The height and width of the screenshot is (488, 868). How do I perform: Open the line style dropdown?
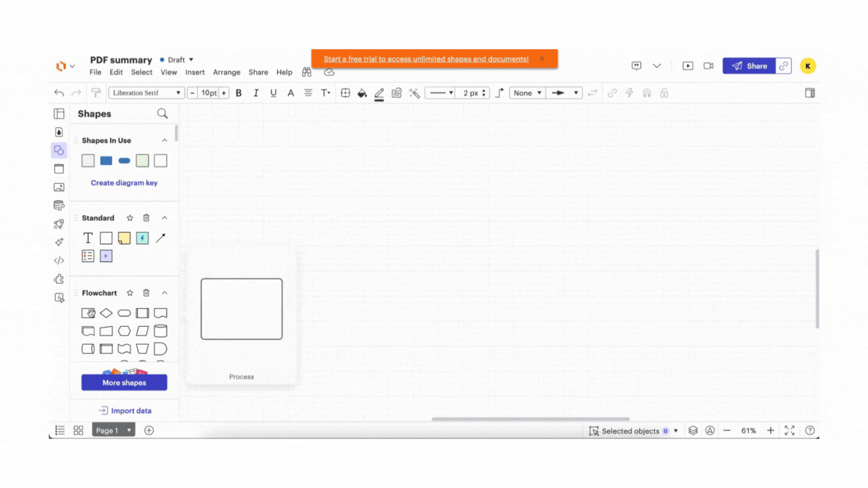442,93
